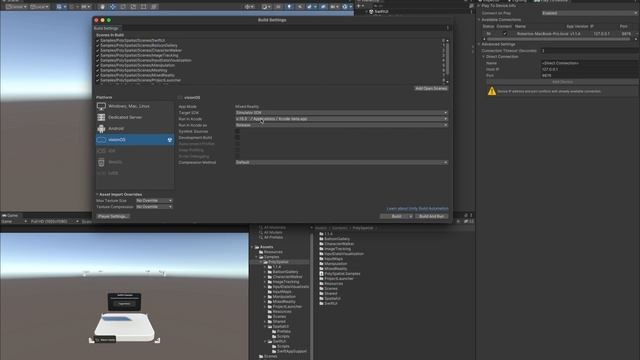
Task: Collapse PolySpatial folder in project tree
Action: point(261,262)
